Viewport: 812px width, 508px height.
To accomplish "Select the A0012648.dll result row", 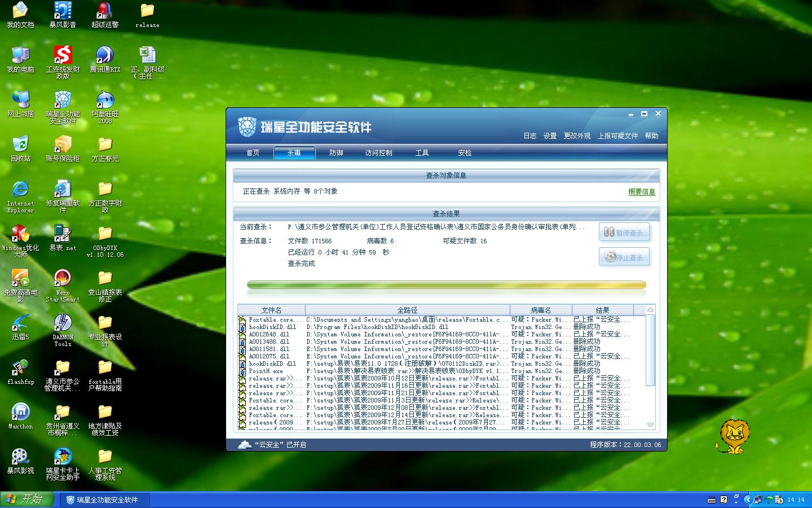I will click(441, 335).
